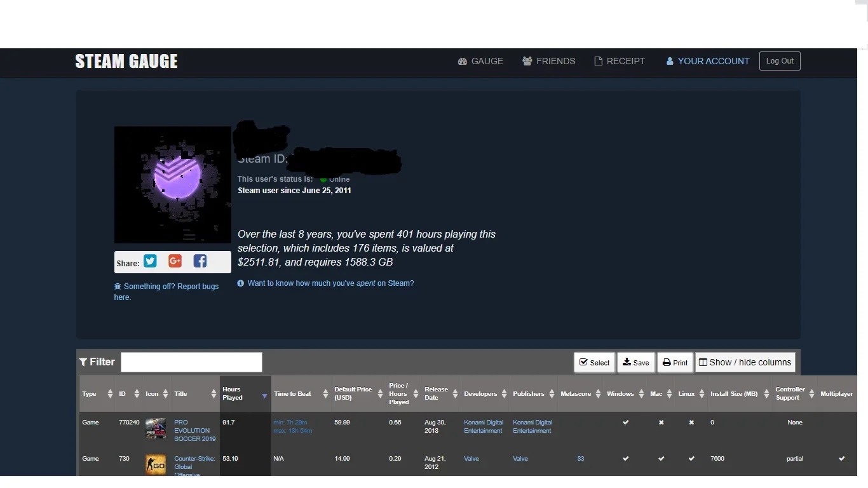Viewport: 868px width, 488px height.
Task: Sort by Price / Hours Played header
Action: point(403,394)
